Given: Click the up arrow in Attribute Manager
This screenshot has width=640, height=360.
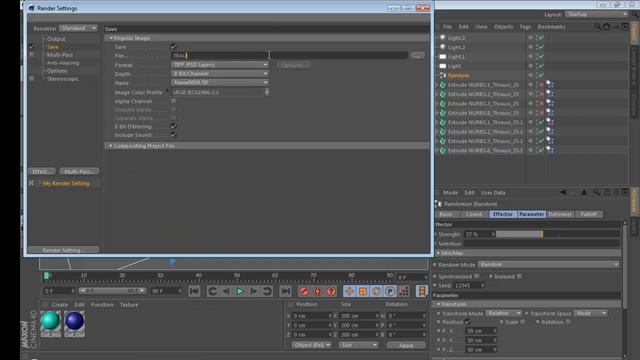Looking at the screenshot, I should click(584, 192).
